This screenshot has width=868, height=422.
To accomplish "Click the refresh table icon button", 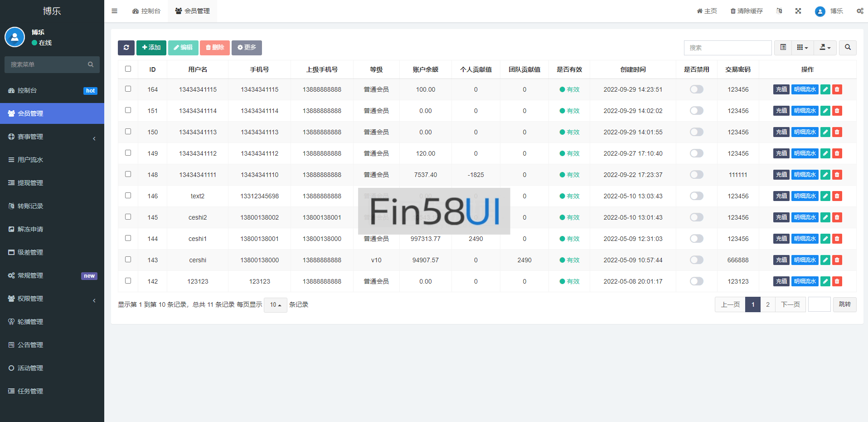I will (126, 48).
